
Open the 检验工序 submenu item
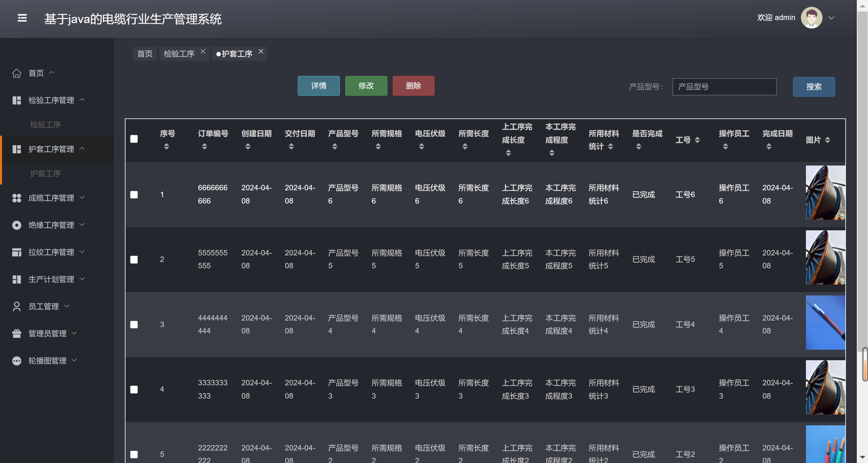(x=45, y=125)
